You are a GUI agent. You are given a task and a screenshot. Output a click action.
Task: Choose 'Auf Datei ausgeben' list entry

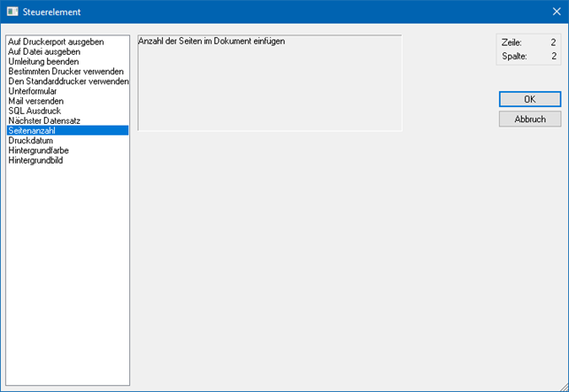click(44, 51)
